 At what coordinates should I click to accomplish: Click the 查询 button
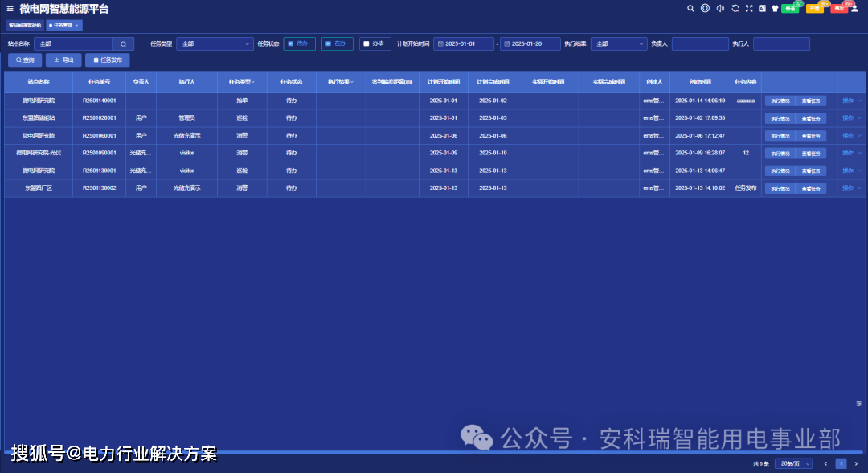[x=25, y=60]
